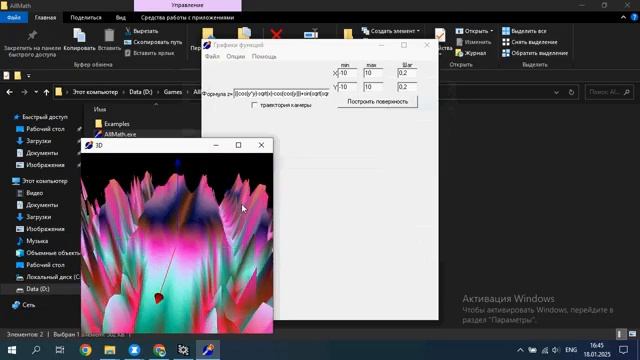The width and height of the screenshot is (640, 360).
Task: Click Скопировать путь in the ribbon
Action: 153,42
